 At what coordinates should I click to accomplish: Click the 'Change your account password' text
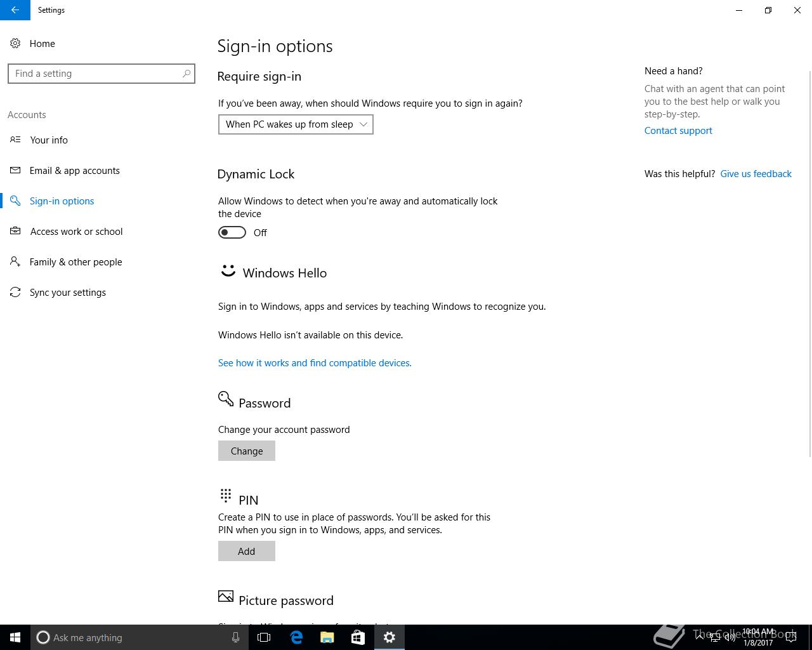284,430
